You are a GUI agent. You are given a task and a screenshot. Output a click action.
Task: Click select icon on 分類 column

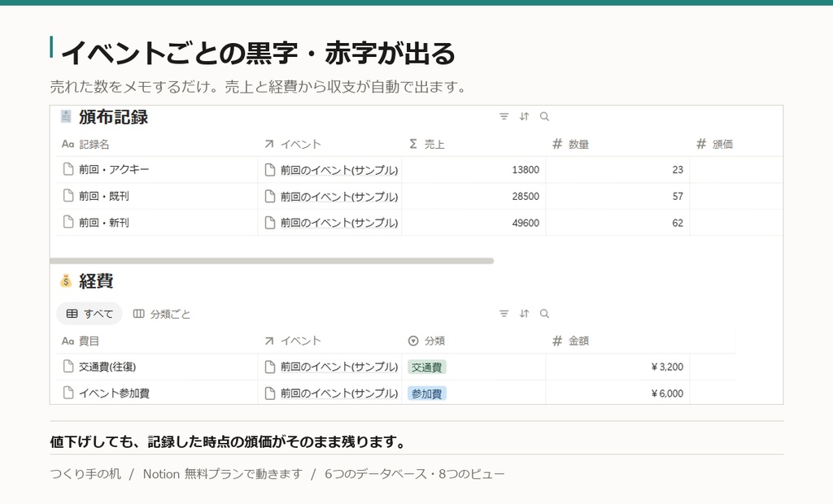413,341
